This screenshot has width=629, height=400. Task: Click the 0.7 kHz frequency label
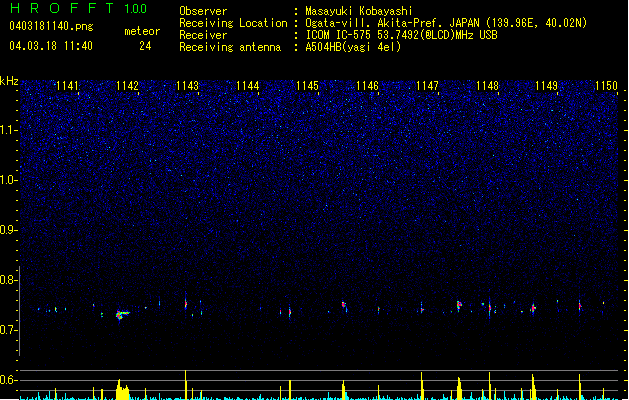coord(8,330)
